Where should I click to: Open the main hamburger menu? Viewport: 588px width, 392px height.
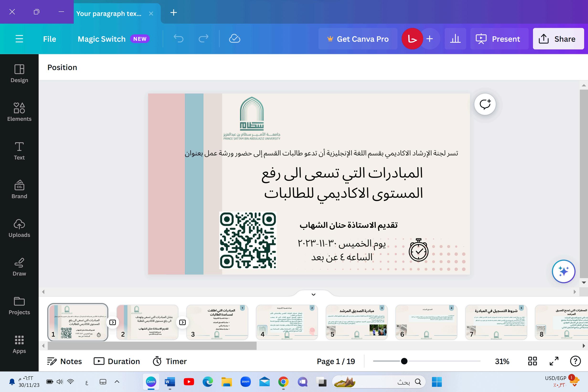click(19, 39)
